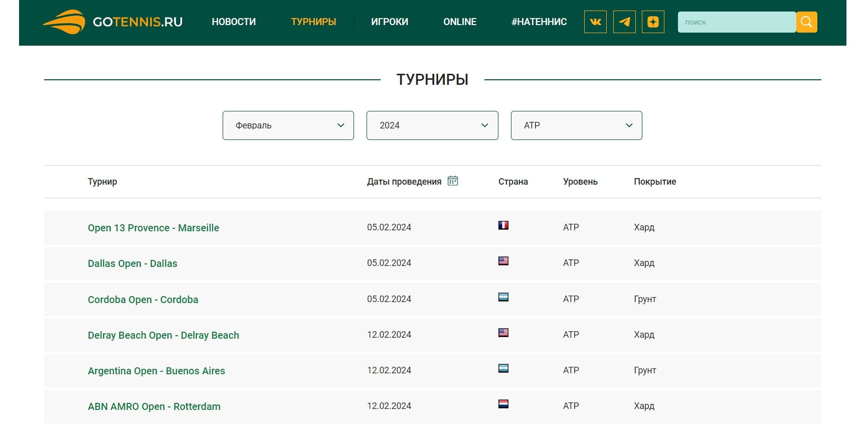Click Хард surface in Delray Beach row
Screen dimensions: 868x425
tap(644, 335)
